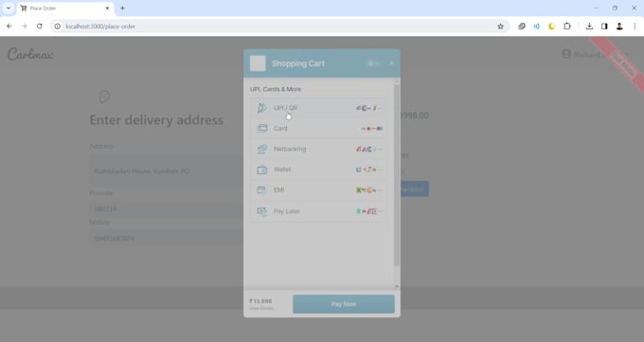Open the Richard account menu
This screenshot has width=644, height=342.
(x=595, y=54)
